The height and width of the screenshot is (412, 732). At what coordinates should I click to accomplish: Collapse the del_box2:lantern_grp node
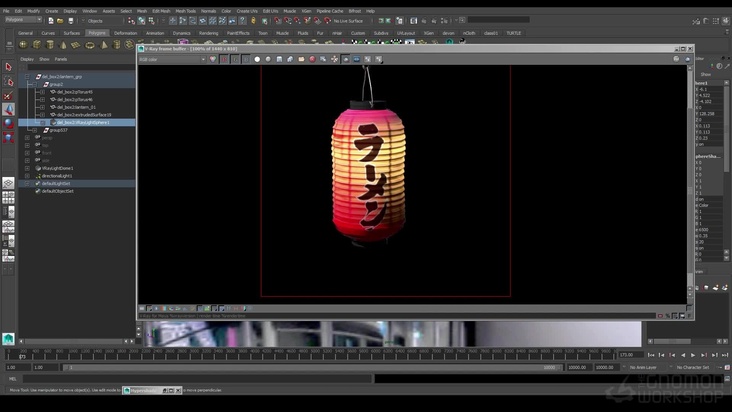click(x=27, y=76)
